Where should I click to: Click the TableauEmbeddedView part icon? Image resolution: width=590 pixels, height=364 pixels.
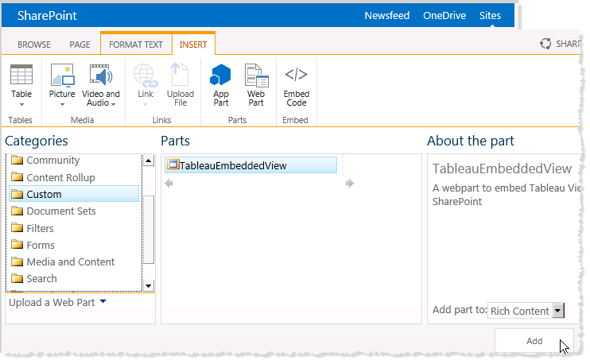(x=173, y=165)
